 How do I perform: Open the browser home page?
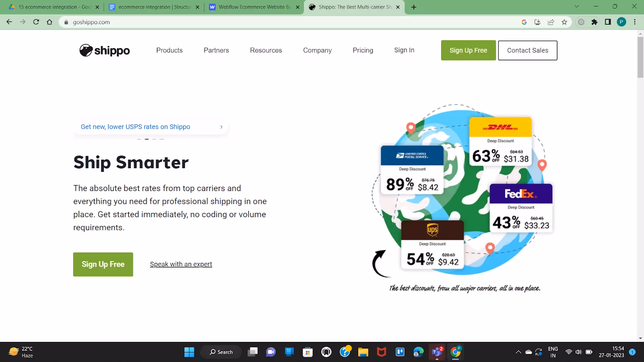[x=50, y=22]
